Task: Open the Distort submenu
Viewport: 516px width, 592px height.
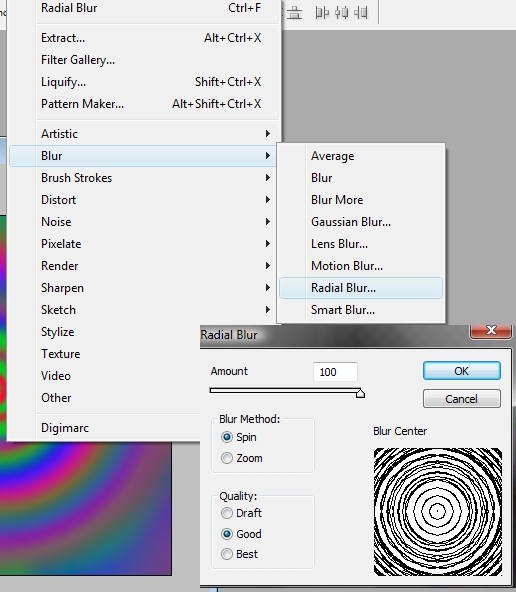Action: [x=143, y=199]
